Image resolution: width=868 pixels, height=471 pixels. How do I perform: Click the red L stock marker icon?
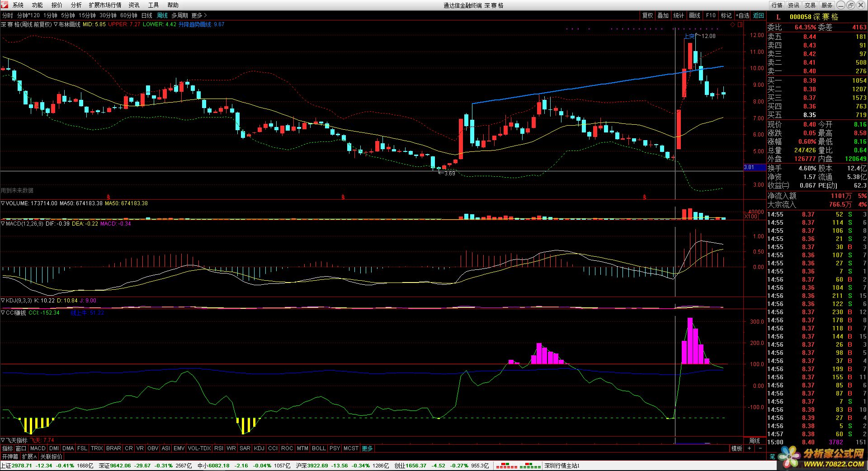tap(778, 17)
